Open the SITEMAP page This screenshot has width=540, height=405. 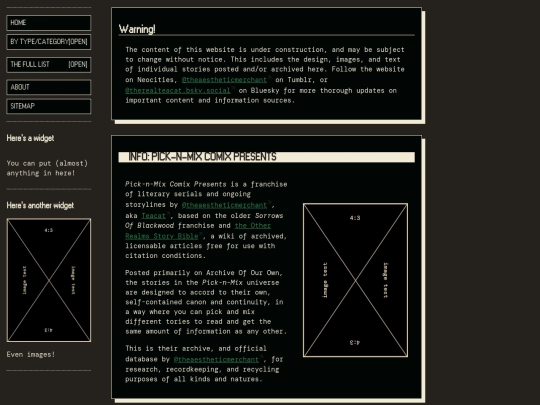49,106
